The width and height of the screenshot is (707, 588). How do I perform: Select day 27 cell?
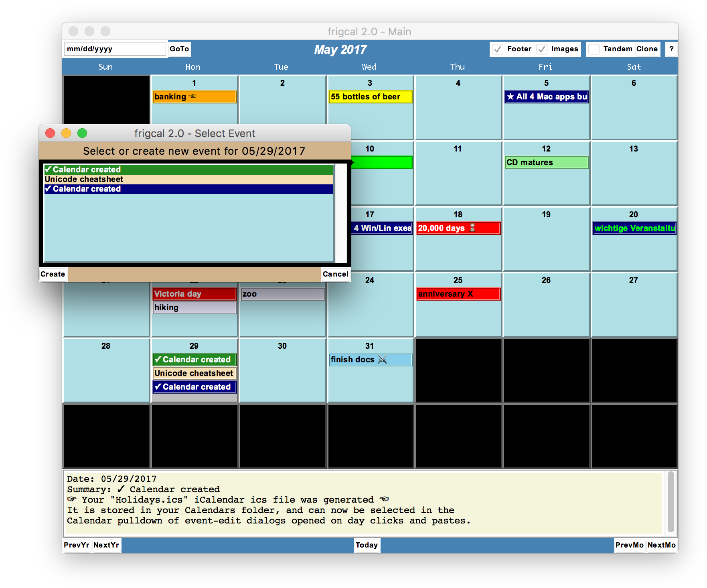(x=634, y=305)
